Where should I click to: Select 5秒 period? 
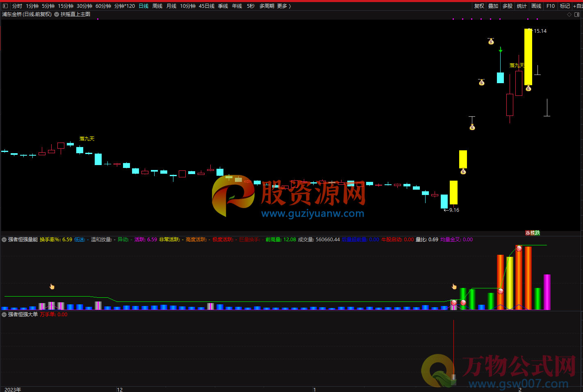[251, 6]
